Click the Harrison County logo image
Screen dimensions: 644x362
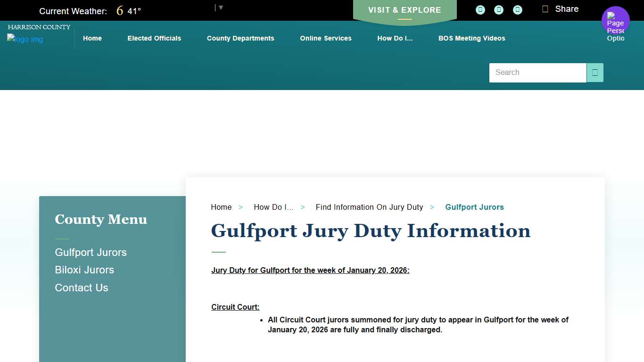point(25,39)
